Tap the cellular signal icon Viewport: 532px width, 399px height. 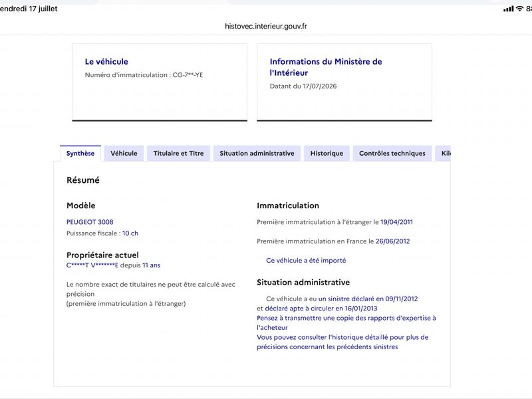click(508, 9)
